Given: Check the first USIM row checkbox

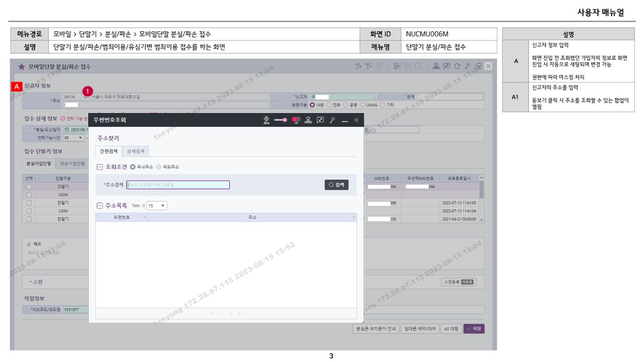Looking at the screenshot, I should pyautogui.click(x=29, y=195).
